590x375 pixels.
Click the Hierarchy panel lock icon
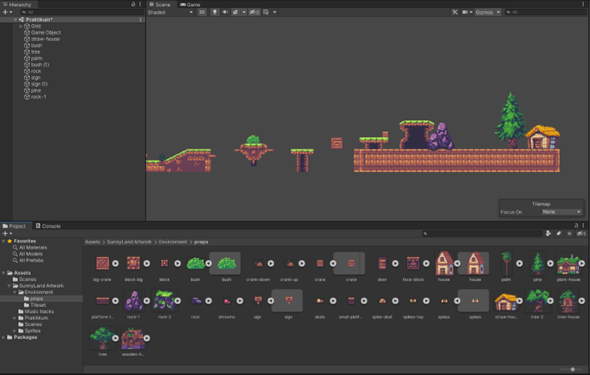[x=133, y=5]
